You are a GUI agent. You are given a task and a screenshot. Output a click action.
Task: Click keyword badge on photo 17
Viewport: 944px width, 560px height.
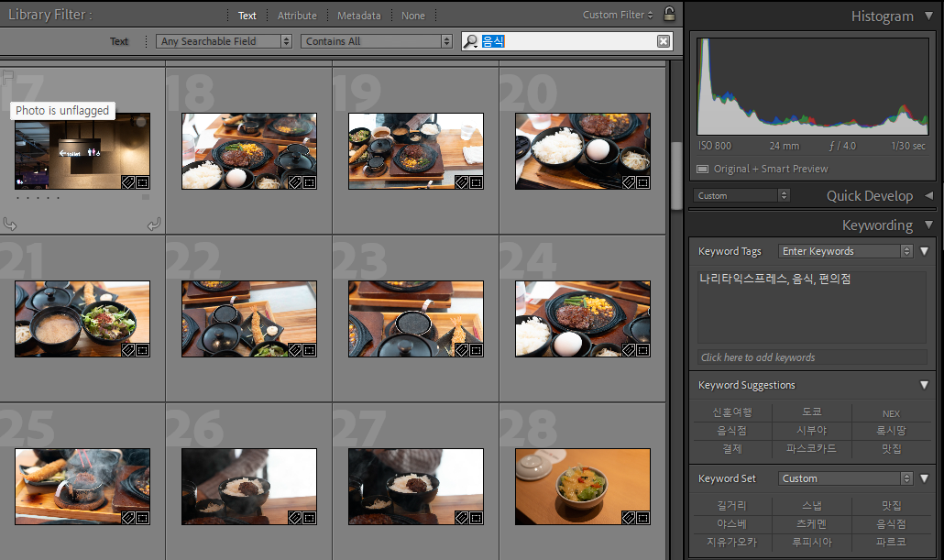click(x=128, y=181)
